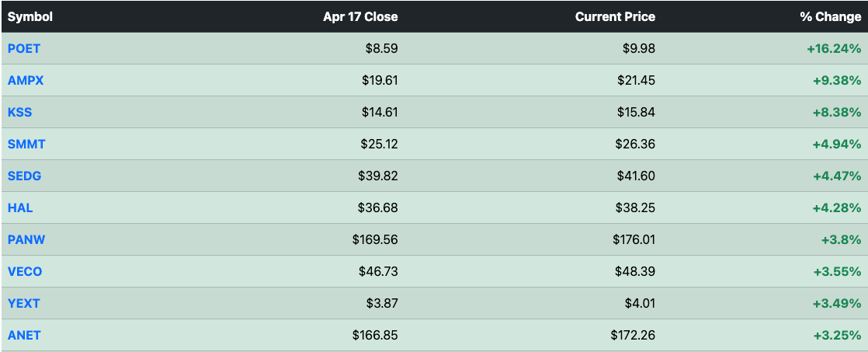Screen dimensions: 868x352
Task: Sort by Apr 17 Close header
Action: click(x=360, y=16)
